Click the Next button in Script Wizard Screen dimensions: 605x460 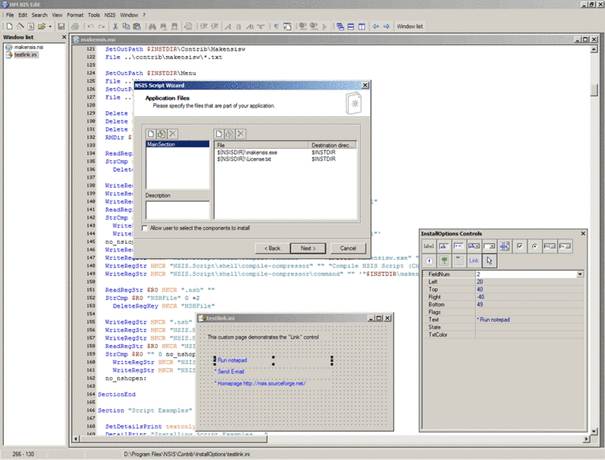click(x=307, y=247)
